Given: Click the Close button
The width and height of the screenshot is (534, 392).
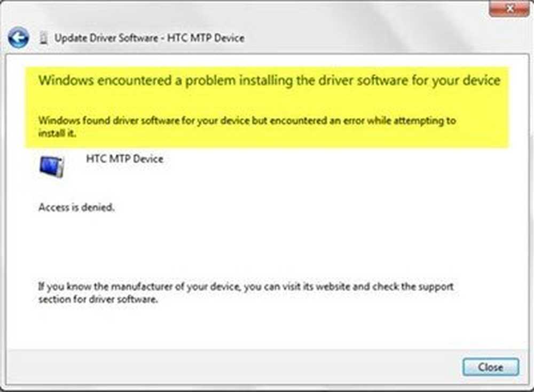Looking at the screenshot, I should [491, 367].
